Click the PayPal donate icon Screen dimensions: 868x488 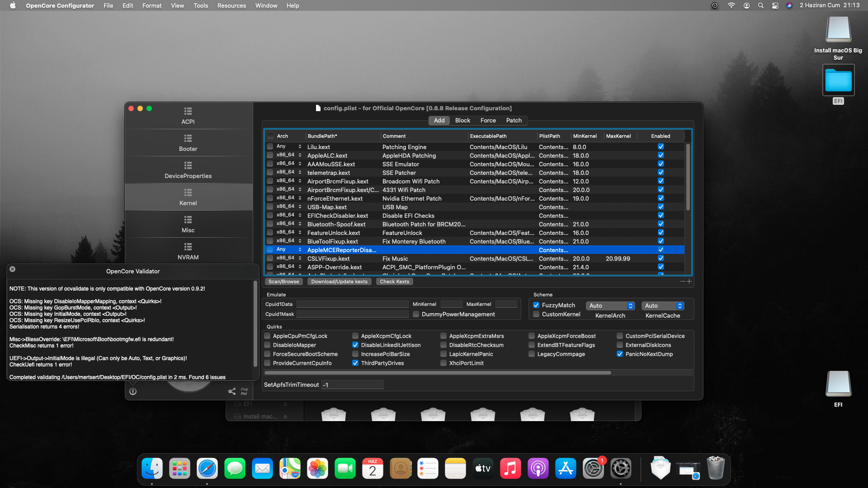point(244,391)
